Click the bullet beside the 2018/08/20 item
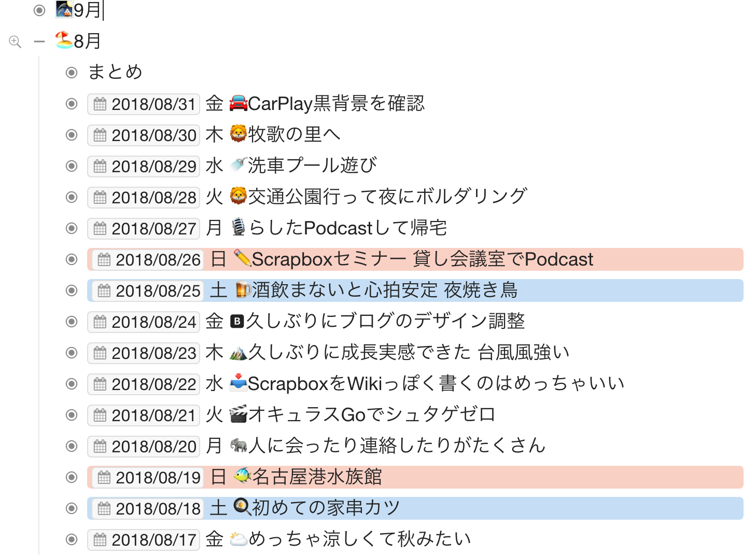This screenshot has height=555, width=756. [71, 446]
